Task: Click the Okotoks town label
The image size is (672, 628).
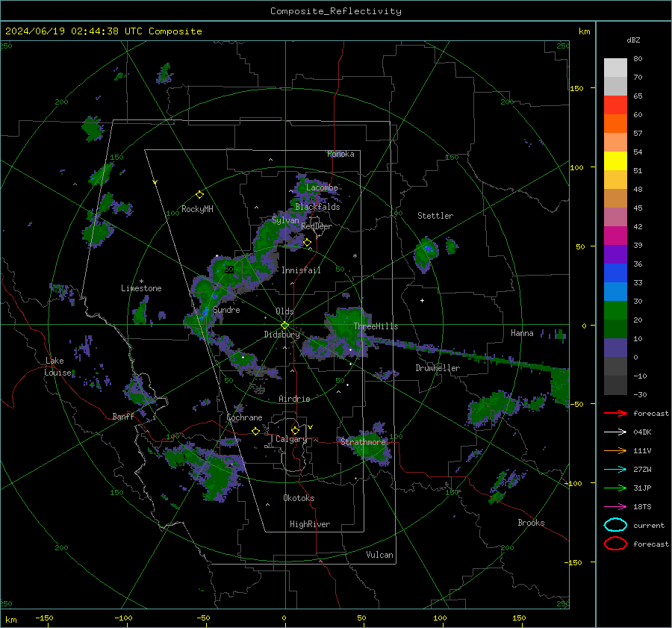Action: [x=299, y=498]
